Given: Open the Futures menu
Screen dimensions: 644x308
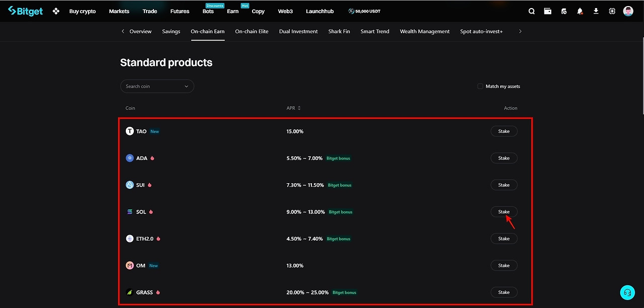Looking at the screenshot, I should [x=180, y=11].
